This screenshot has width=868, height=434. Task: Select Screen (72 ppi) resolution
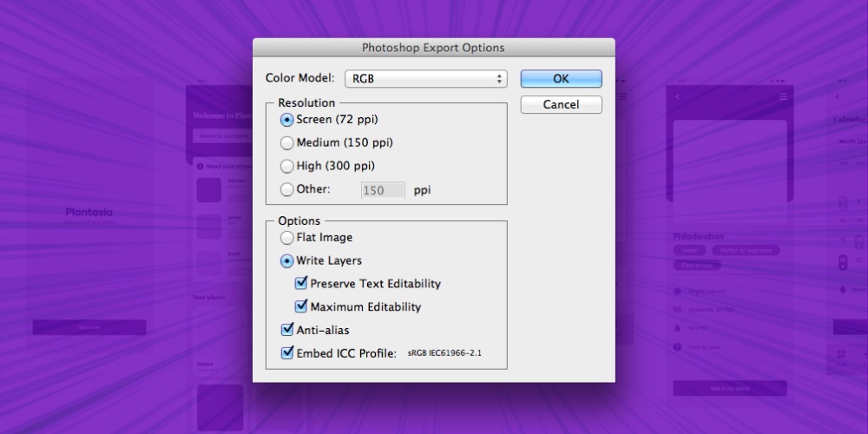287,120
